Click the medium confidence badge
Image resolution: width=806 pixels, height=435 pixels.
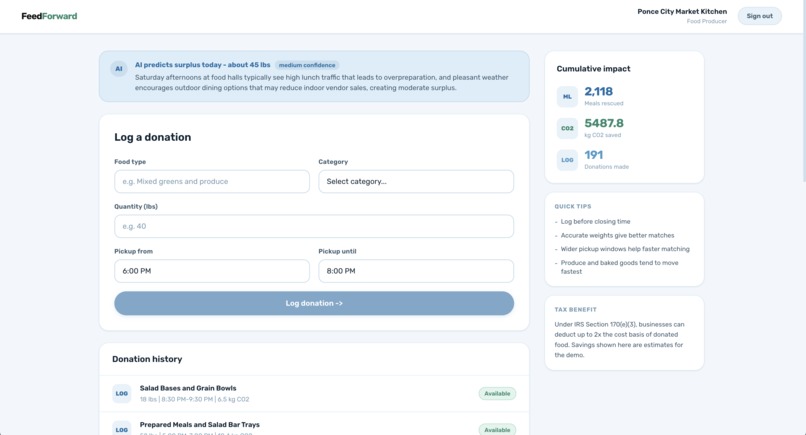[x=307, y=65]
